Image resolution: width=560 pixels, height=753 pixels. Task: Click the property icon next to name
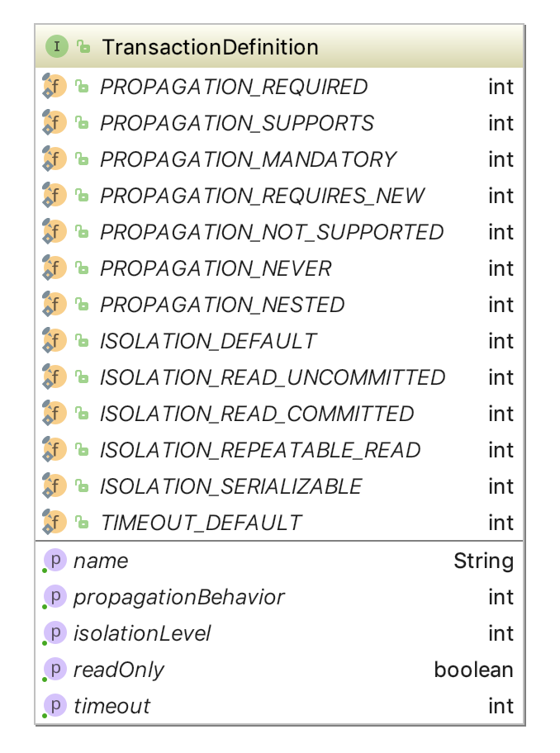(x=55, y=561)
